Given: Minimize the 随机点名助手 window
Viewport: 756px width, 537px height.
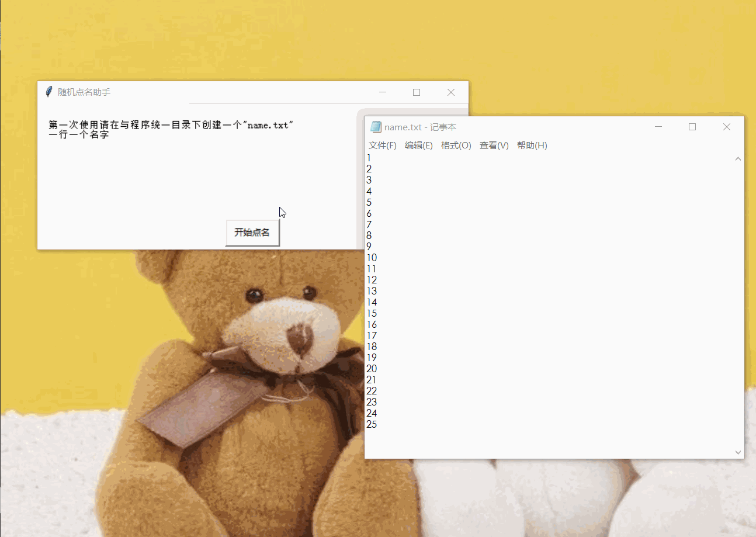Looking at the screenshot, I should [383, 92].
